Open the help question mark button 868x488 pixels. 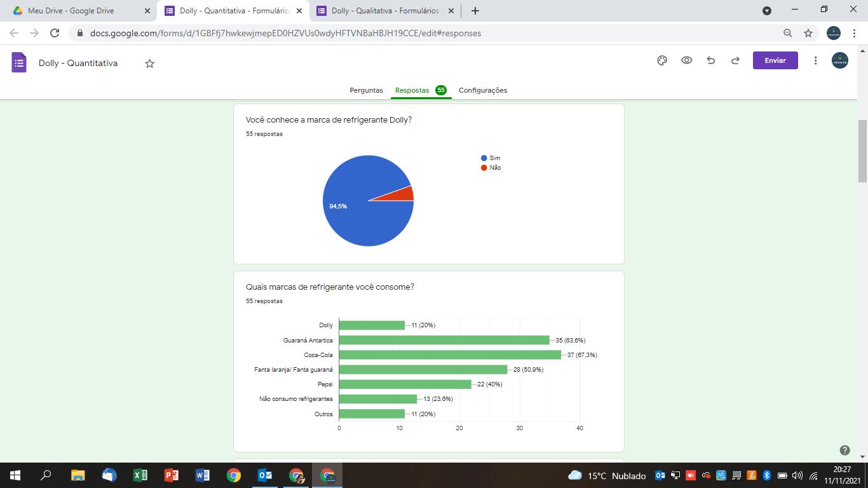pyautogui.click(x=844, y=451)
